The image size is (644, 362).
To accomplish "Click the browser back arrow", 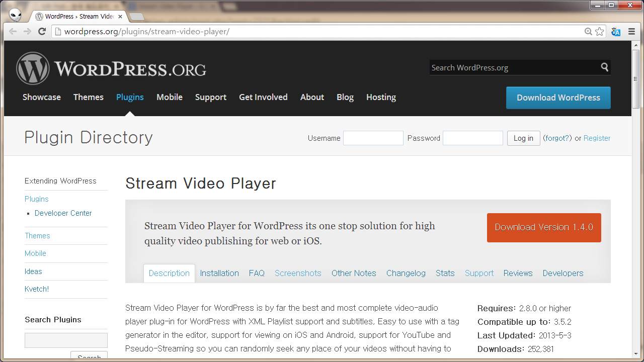I will pyautogui.click(x=13, y=31).
